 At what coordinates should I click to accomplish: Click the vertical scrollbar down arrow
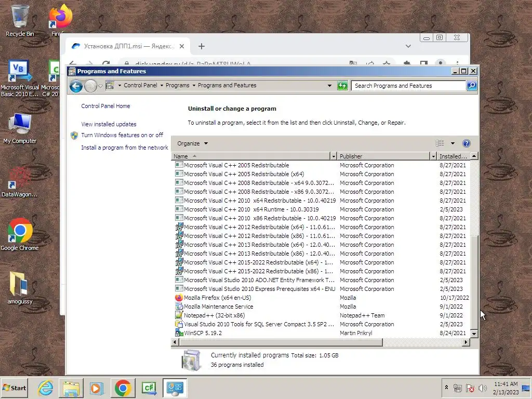click(474, 334)
